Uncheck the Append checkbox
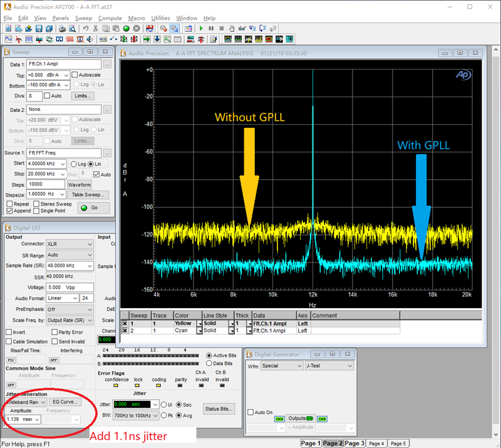Image resolution: width=501 pixels, height=448 pixels. click(9, 211)
